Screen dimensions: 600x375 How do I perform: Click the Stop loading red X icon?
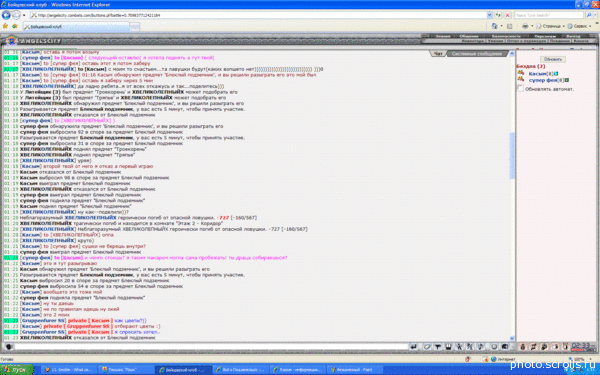coord(507,15)
